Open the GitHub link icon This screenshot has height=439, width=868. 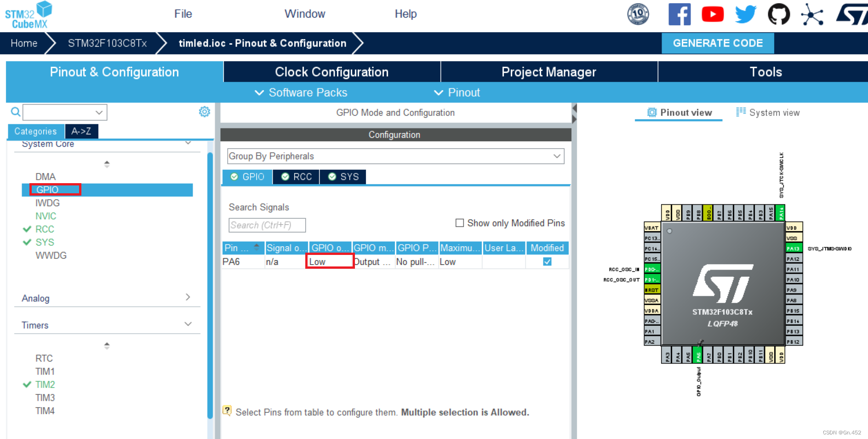pos(779,14)
